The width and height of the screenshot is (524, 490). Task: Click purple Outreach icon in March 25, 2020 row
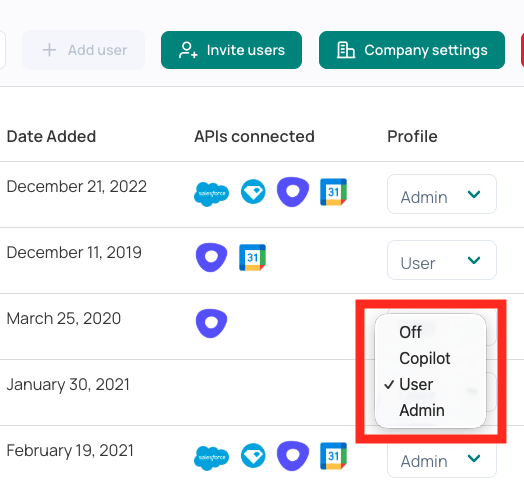pos(211,323)
